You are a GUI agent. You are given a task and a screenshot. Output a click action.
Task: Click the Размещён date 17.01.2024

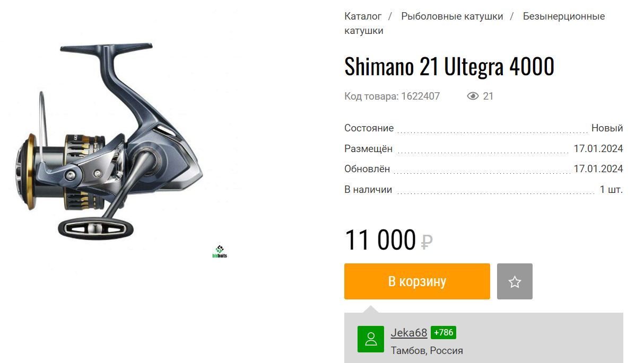[598, 149]
